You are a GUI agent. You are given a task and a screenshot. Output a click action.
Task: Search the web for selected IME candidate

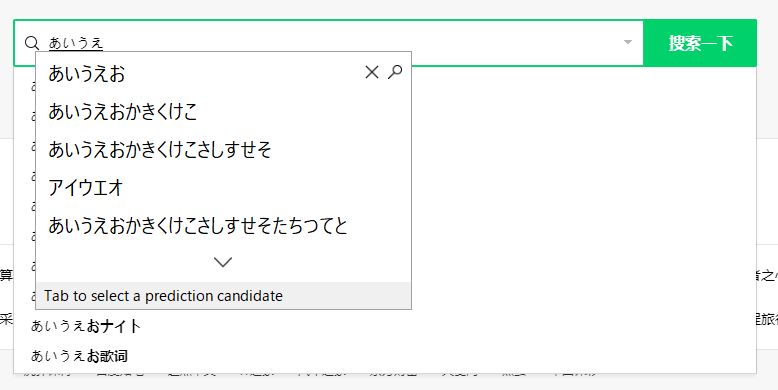[x=395, y=72]
